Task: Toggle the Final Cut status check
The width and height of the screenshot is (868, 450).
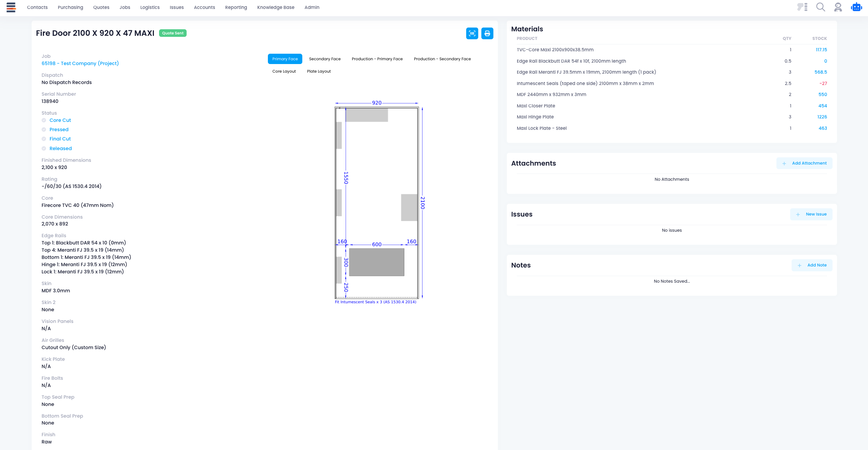Action: (44, 139)
